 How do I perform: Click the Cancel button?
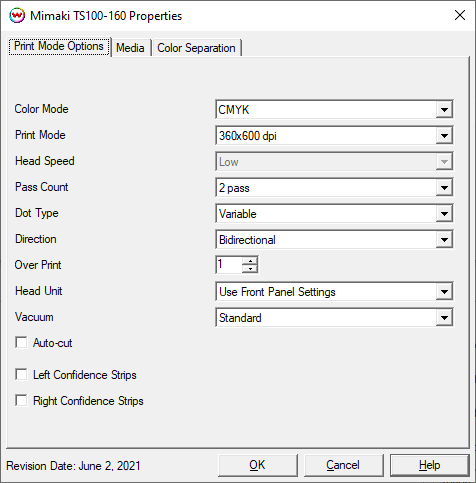(343, 465)
